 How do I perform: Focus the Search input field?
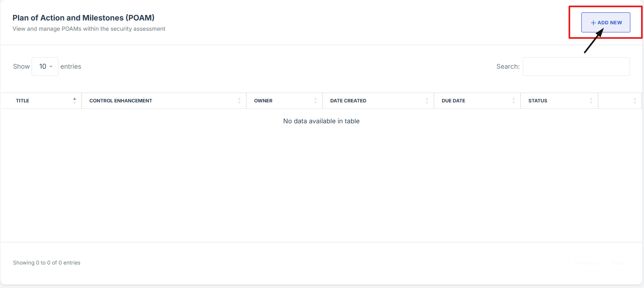pyautogui.click(x=576, y=67)
